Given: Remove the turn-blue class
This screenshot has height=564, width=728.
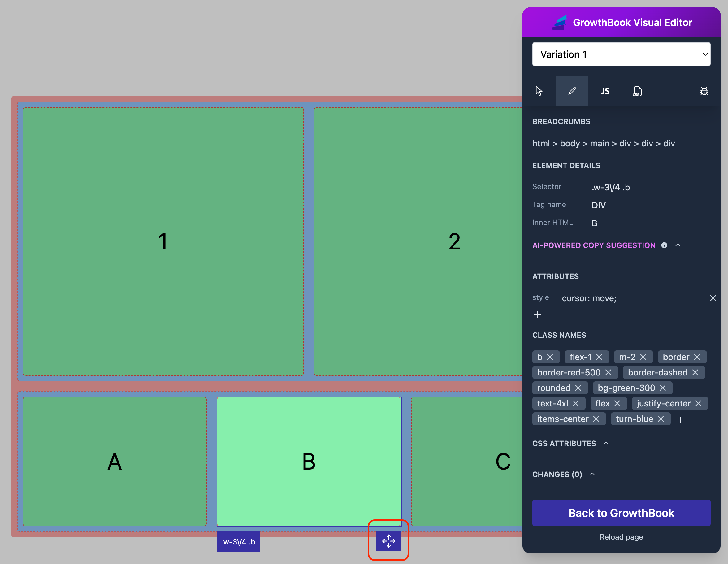Looking at the screenshot, I should coord(661,419).
